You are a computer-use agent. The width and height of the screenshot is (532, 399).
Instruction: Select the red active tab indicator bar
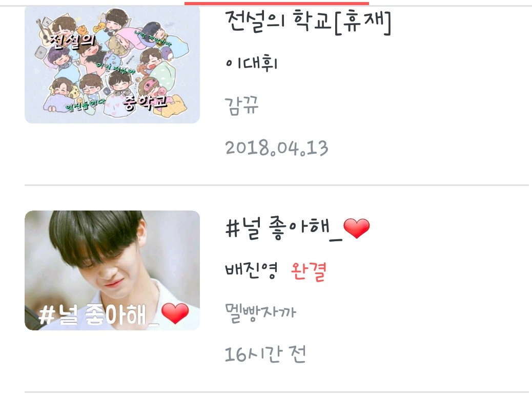pyautogui.click(x=277, y=4)
